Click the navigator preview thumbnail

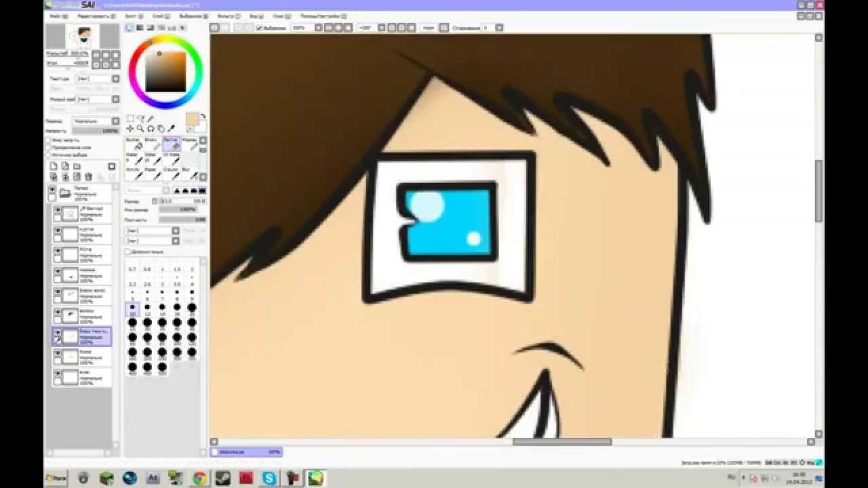81,36
